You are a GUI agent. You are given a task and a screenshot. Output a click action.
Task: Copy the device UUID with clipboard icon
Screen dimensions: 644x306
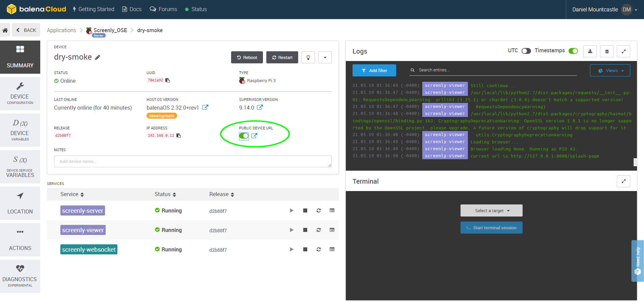[168, 80]
